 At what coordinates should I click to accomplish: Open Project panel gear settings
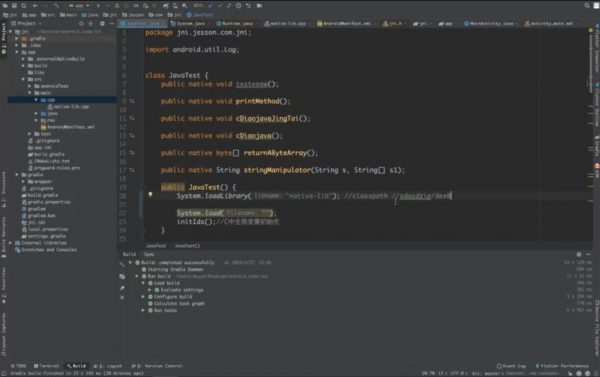click(102, 23)
